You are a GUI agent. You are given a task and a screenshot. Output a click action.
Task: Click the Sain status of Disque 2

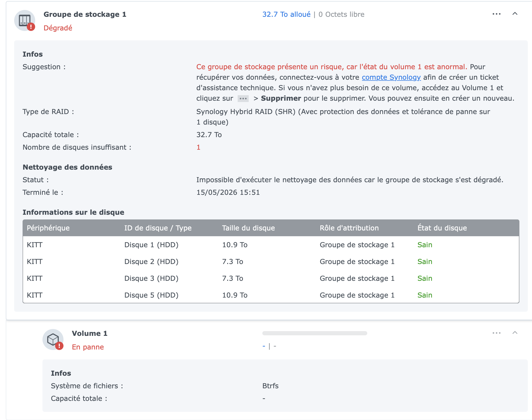pos(425,262)
